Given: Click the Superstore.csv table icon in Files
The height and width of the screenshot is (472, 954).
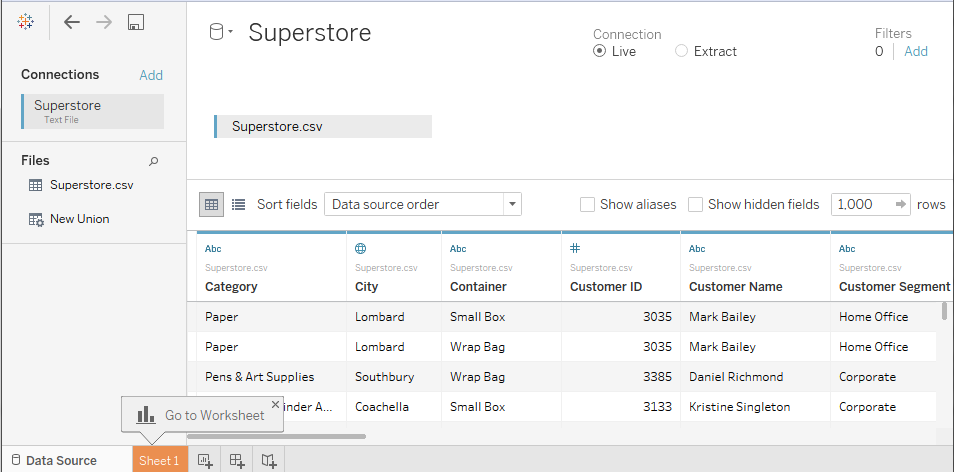Looking at the screenshot, I should (x=36, y=185).
